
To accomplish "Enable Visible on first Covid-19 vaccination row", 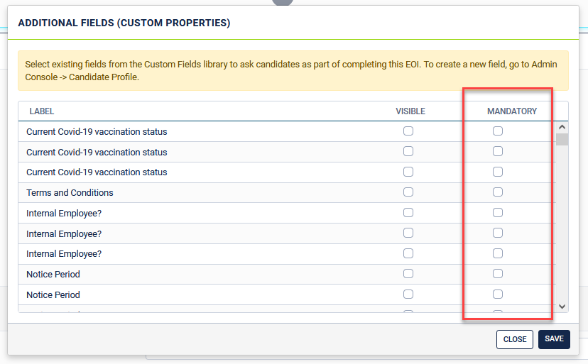I will point(408,131).
